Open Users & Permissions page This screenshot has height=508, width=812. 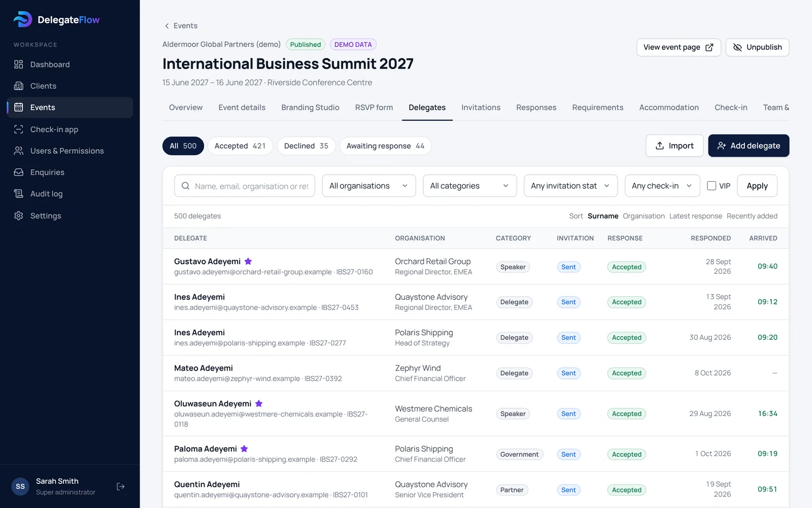70,151
